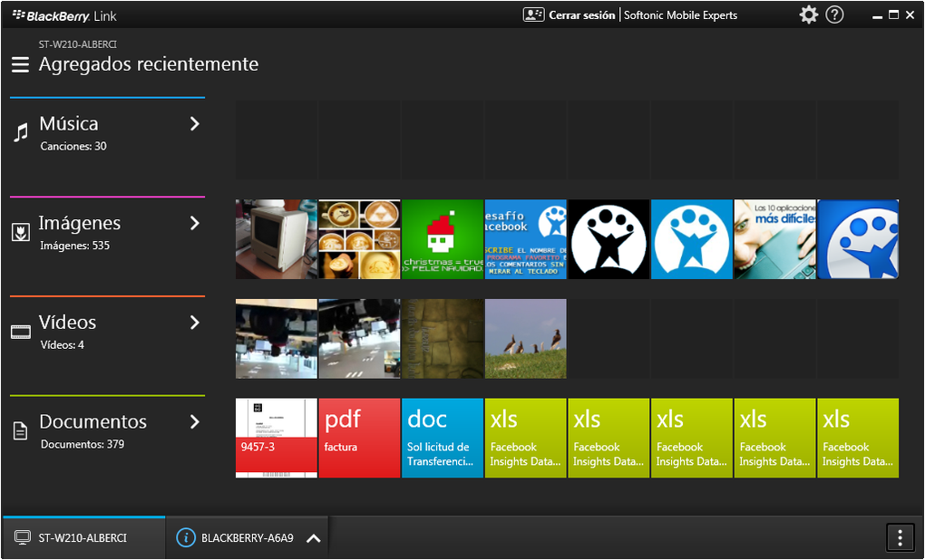Image resolution: width=925 pixels, height=560 pixels.
Task: Open the old Macintosh computer image
Action: (276, 238)
